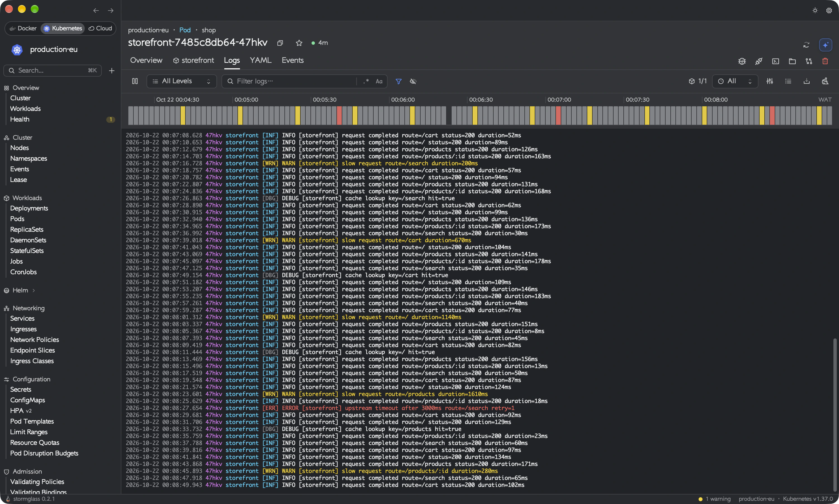Viewport: 839px width, 504px height.
Task: Copy the pod name with the copy icon
Action: tap(280, 43)
